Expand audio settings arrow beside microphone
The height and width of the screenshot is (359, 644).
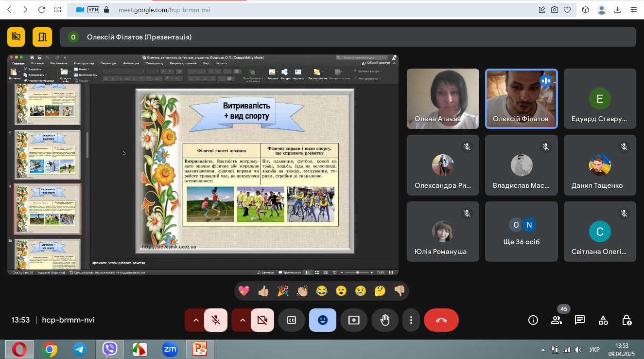point(195,320)
